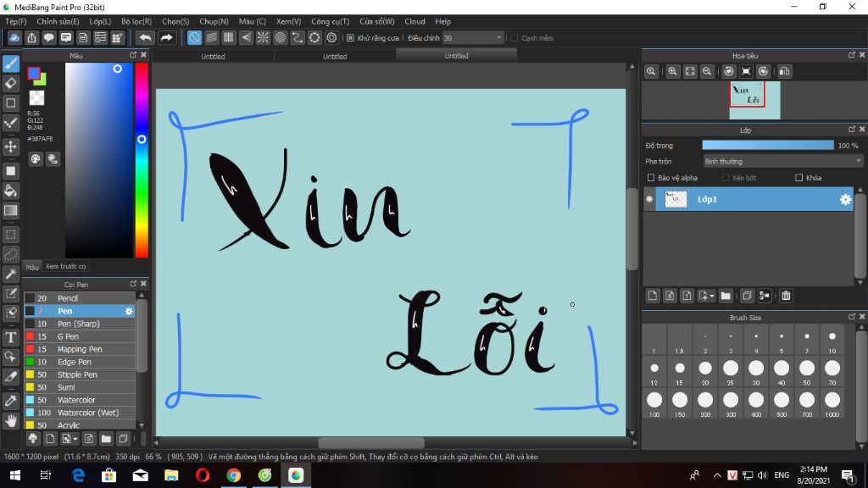Select the Lasso tool
868x488 pixels.
tap(11, 254)
